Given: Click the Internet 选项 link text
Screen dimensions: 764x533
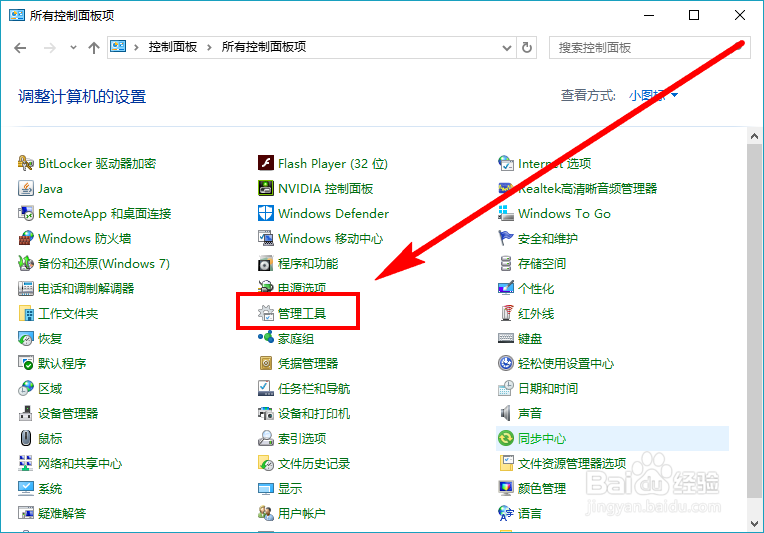Looking at the screenshot, I should (554, 163).
